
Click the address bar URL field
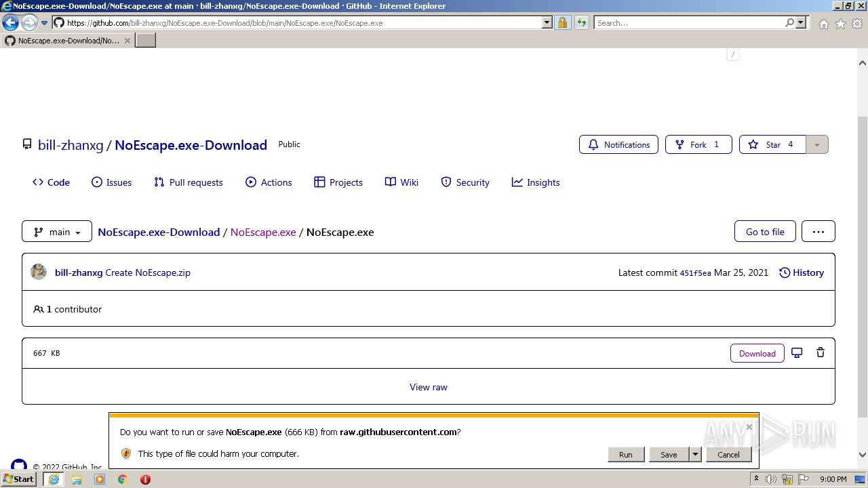click(x=302, y=22)
